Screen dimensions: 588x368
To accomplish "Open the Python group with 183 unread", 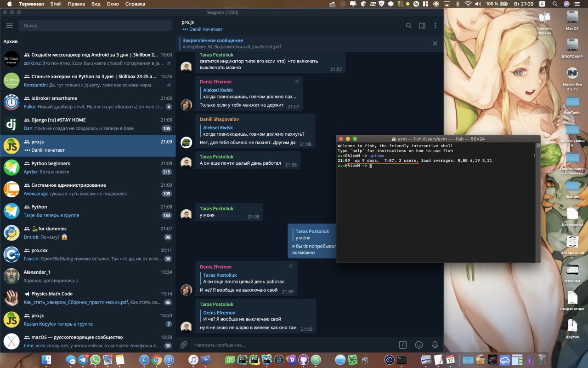I will click(88, 211).
